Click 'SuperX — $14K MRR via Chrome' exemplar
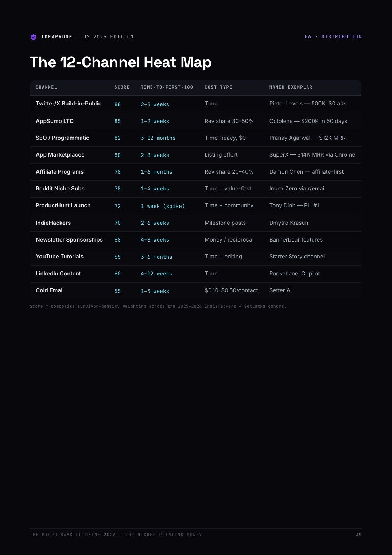This screenshot has height=555, width=392. (x=312, y=155)
